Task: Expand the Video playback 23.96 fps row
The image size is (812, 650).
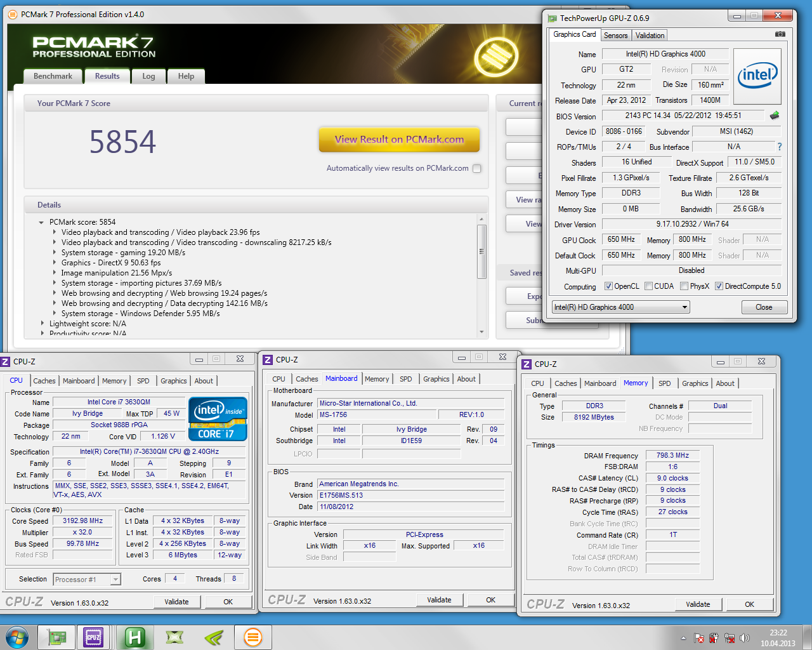Action: pyautogui.click(x=54, y=232)
